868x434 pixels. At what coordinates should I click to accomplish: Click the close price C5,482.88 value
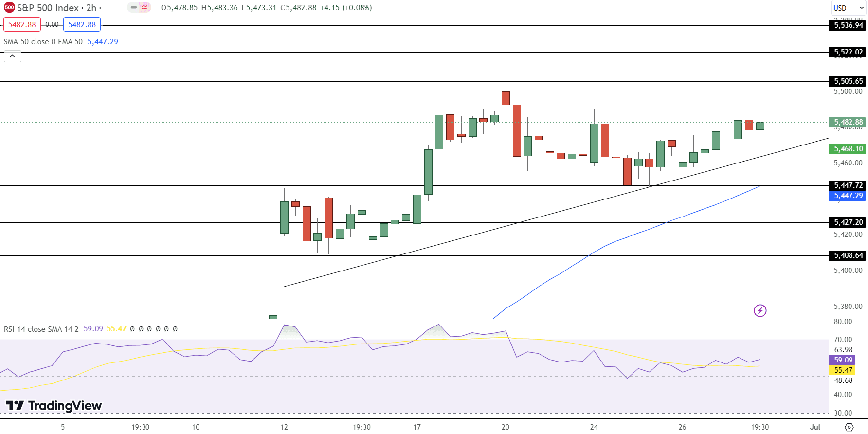[x=298, y=8]
